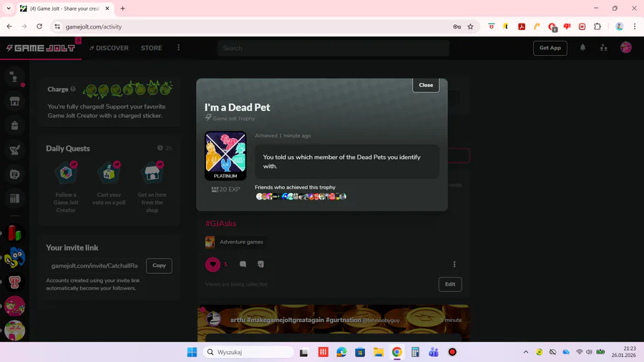Screen dimensions: 644x362
Task: Open the post comments icon
Action: [x=243, y=264]
